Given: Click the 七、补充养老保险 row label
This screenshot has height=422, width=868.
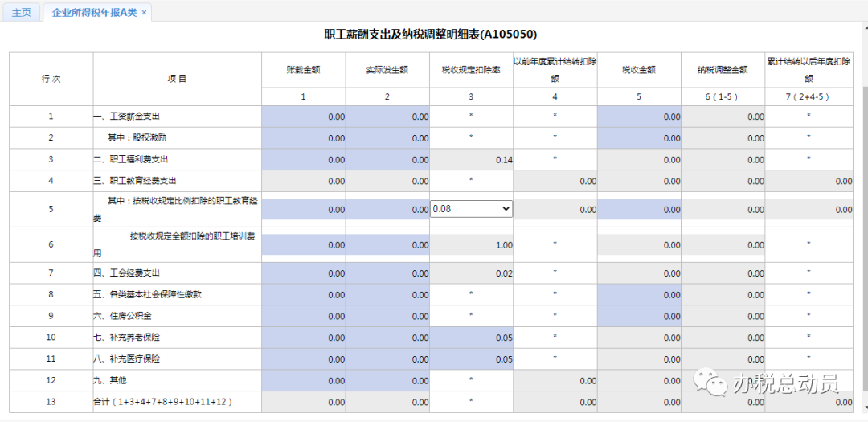Looking at the screenshot, I should pyautogui.click(x=127, y=338).
